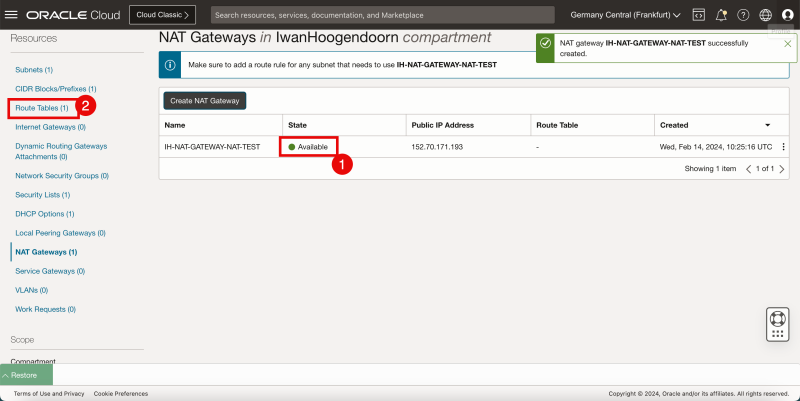Click the State column header

297,125
